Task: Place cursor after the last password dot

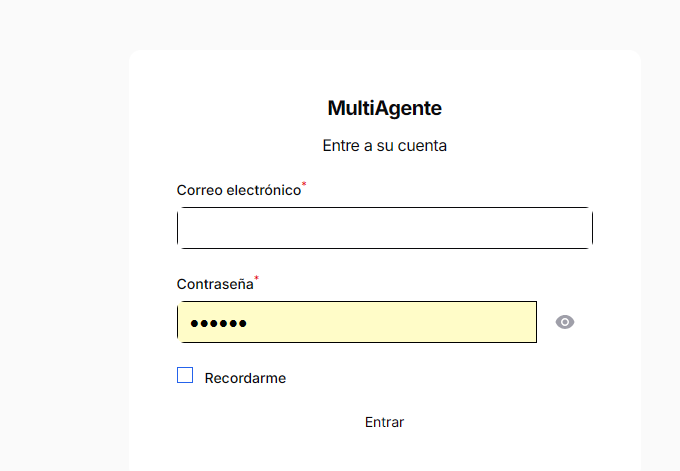Action: (249, 323)
